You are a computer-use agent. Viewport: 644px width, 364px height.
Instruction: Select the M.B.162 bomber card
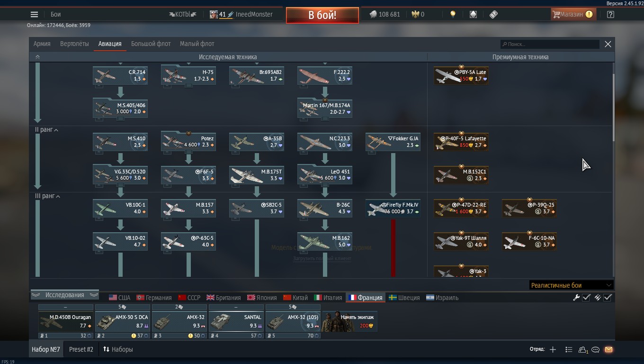[x=325, y=242]
